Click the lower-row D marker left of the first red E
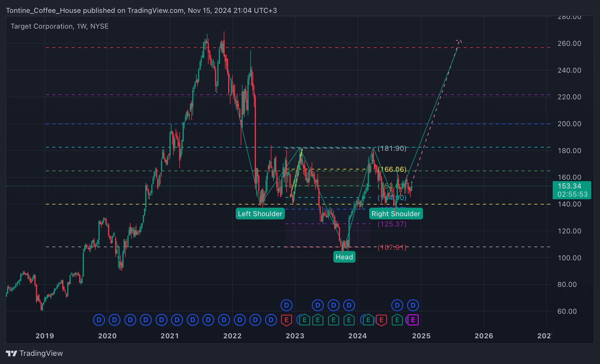The width and height of the screenshot is (600, 364). point(271,320)
